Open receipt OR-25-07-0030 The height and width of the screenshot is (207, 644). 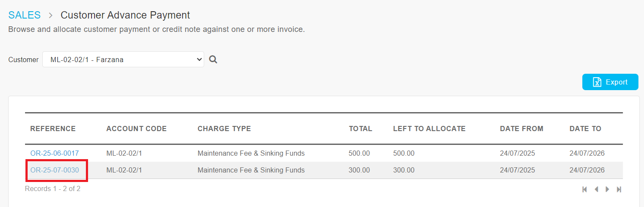[x=54, y=170]
